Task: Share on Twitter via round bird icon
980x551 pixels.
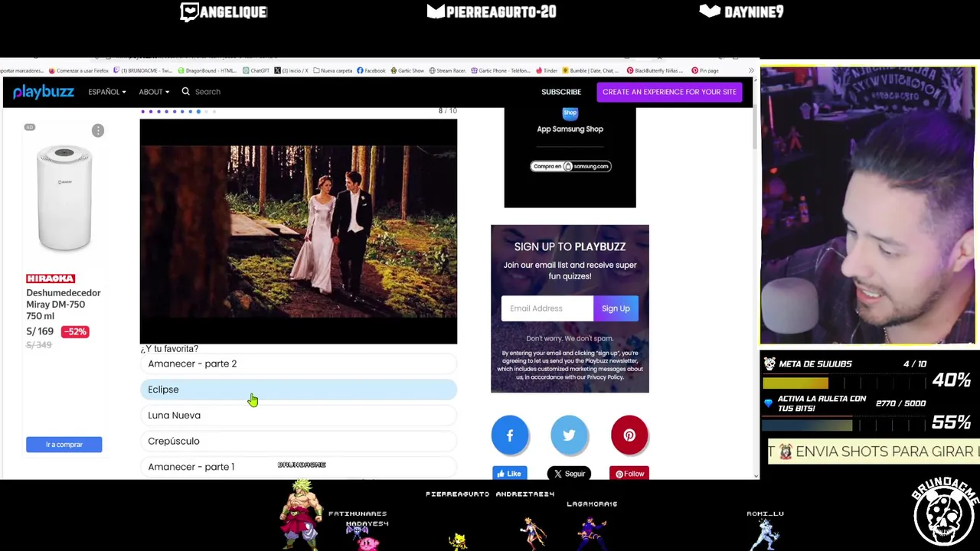Action: [569, 435]
